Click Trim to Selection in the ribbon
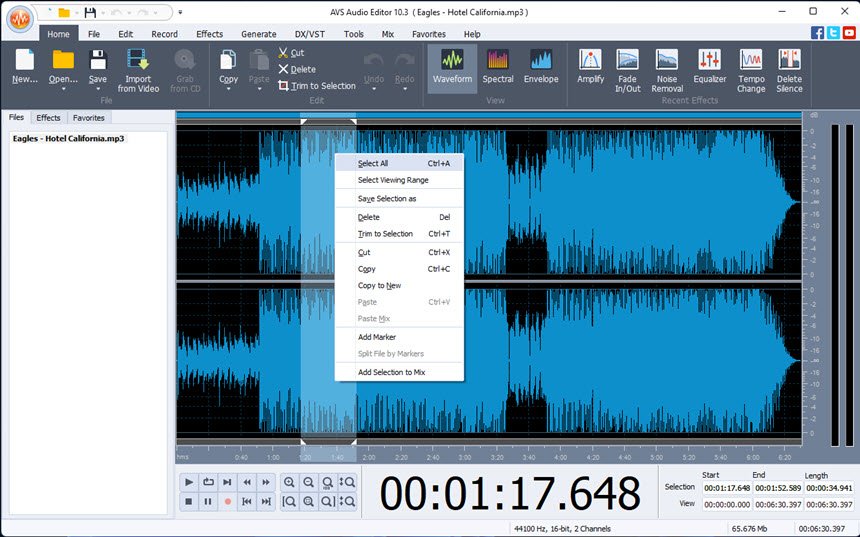This screenshot has width=860, height=537. tap(316, 86)
